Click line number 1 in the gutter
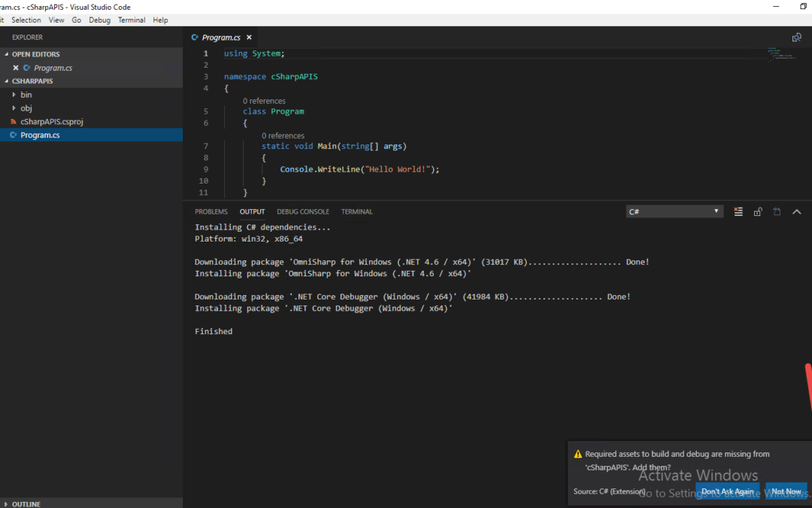The height and width of the screenshot is (508, 812). coord(205,53)
